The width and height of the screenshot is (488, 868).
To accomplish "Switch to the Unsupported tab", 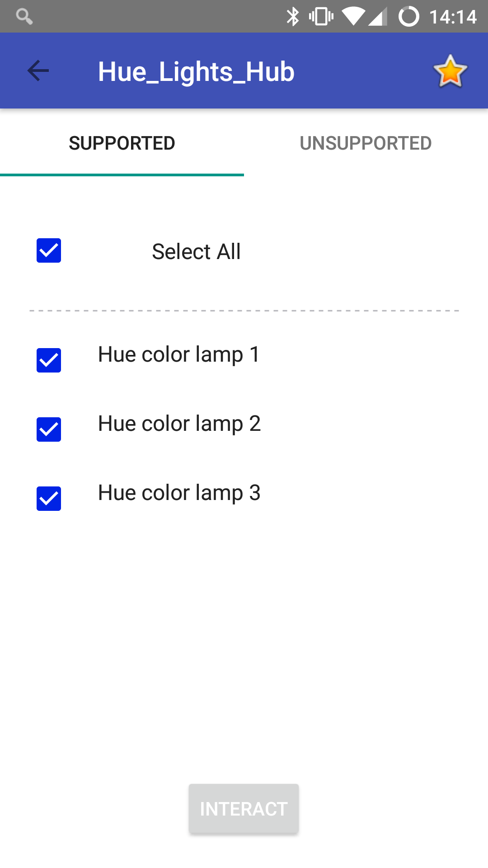I will pyautogui.click(x=366, y=143).
